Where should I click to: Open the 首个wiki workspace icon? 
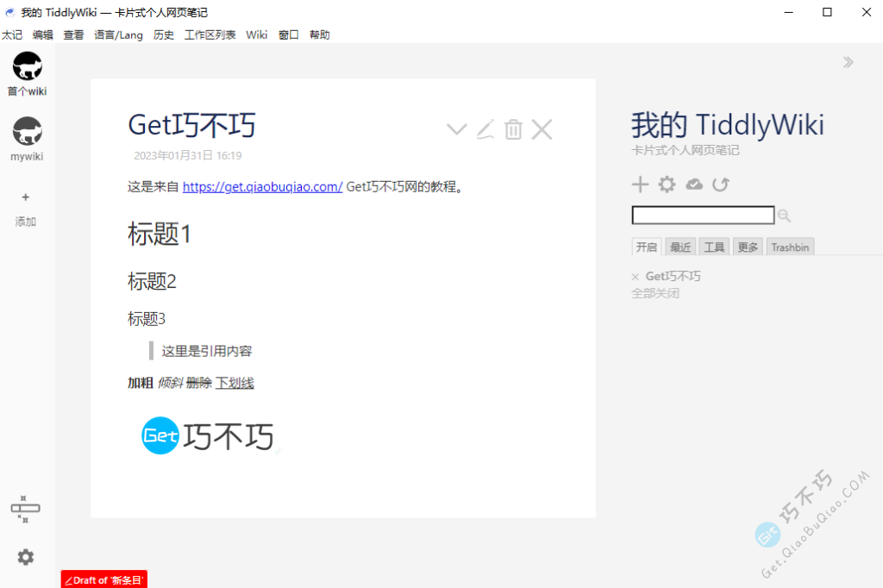(x=27, y=66)
